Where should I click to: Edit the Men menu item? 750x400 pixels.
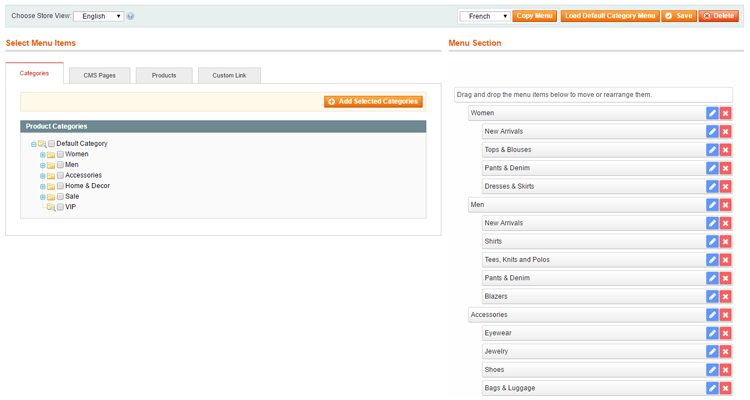tap(712, 205)
